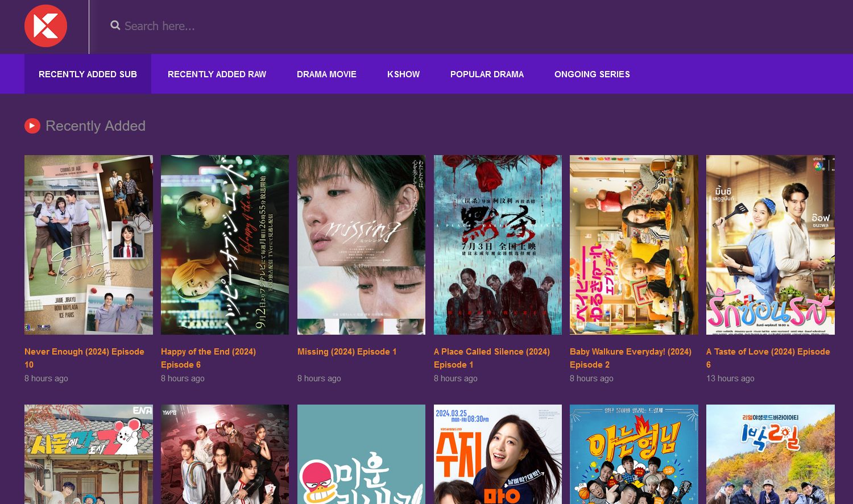853x504 pixels.
Task: Click '8 hours ago' under Missing
Action: (319, 378)
